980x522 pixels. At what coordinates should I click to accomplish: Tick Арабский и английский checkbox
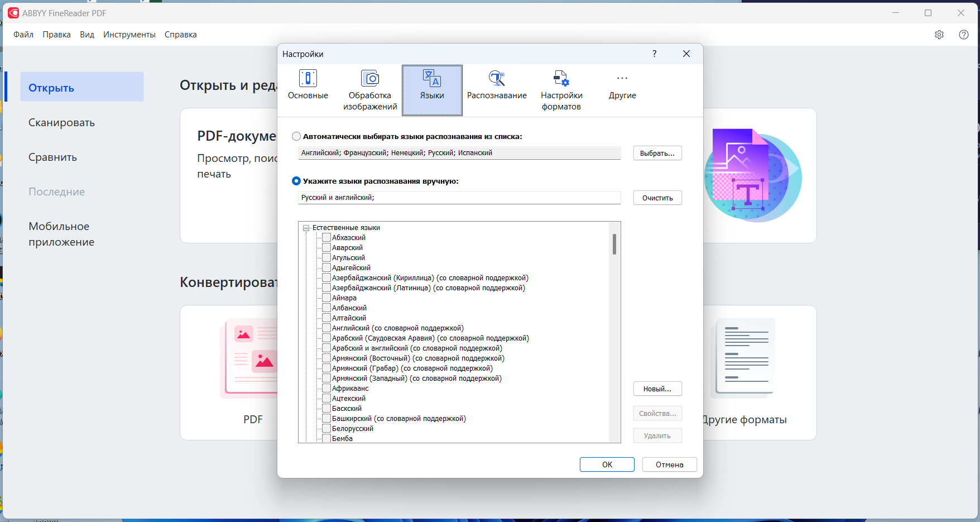pyautogui.click(x=326, y=348)
